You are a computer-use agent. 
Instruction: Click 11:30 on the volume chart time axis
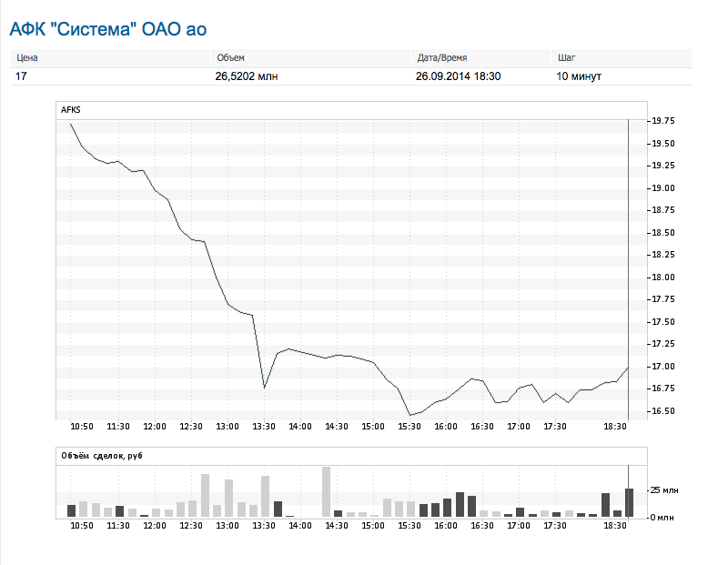118,526
